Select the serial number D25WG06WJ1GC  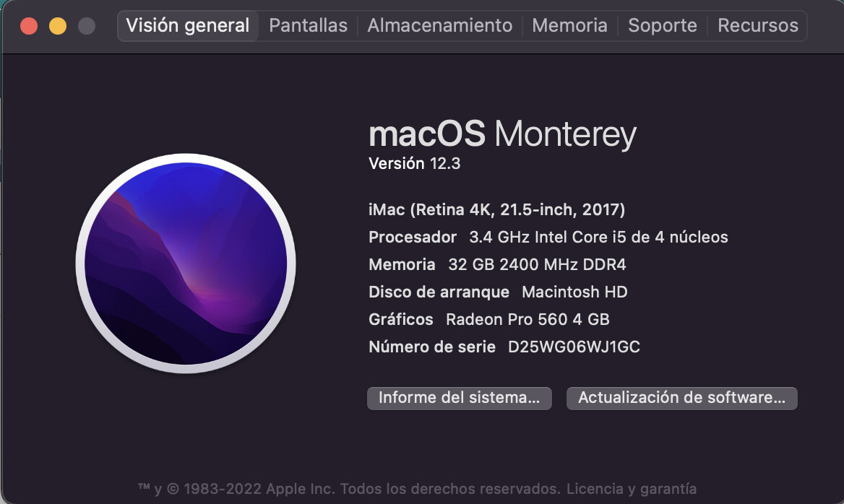pyautogui.click(x=574, y=347)
